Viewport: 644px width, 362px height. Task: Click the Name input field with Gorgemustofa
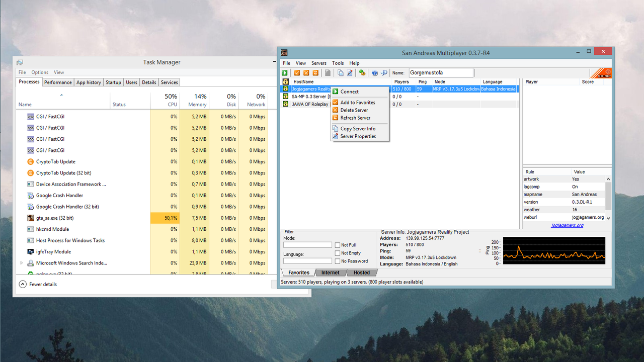click(441, 73)
